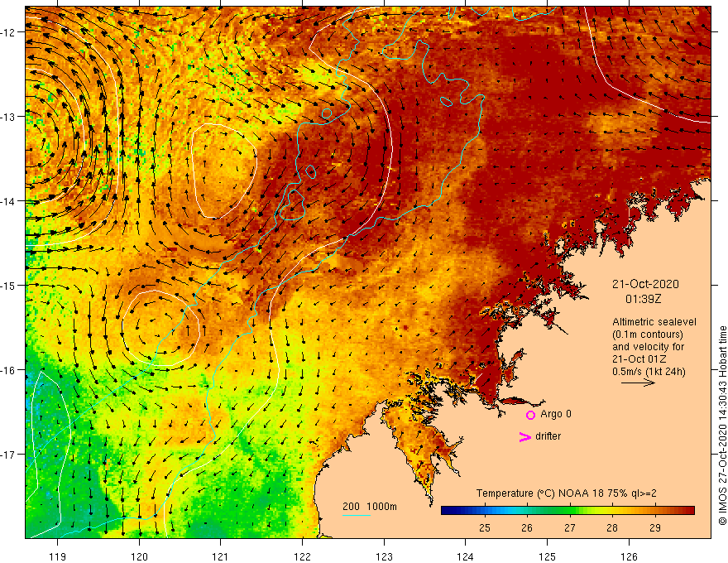This screenshot has height=563, width=728.
Task: Click the 'Temperature (°C) NOAA 18 75% ql>=2' title
Action: pos(567,493)
